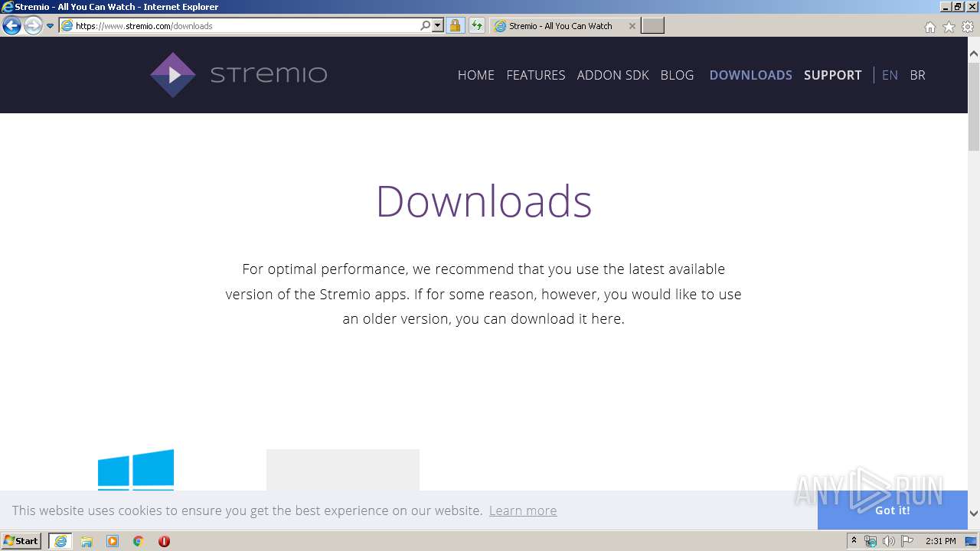Switch language to EN
980x551 pixels.
pos(890,75)
